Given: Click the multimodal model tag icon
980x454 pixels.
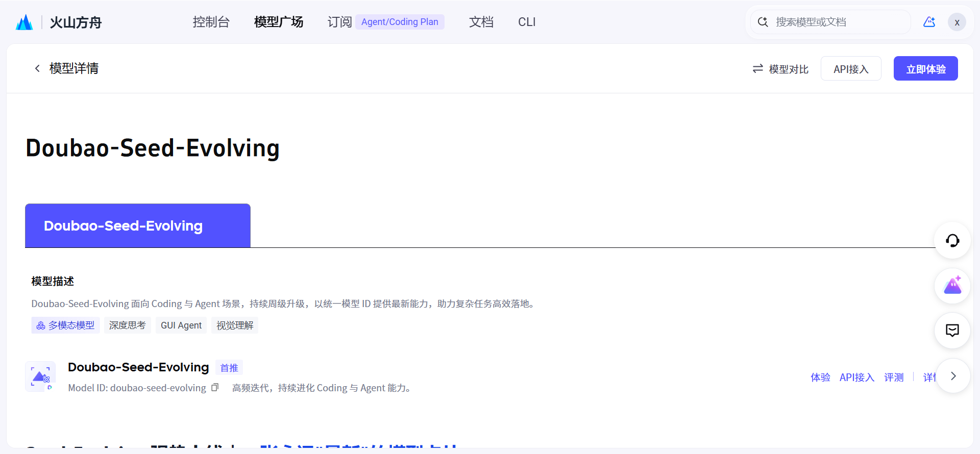Looking at the screenshot, I should (x=41, y=325).
